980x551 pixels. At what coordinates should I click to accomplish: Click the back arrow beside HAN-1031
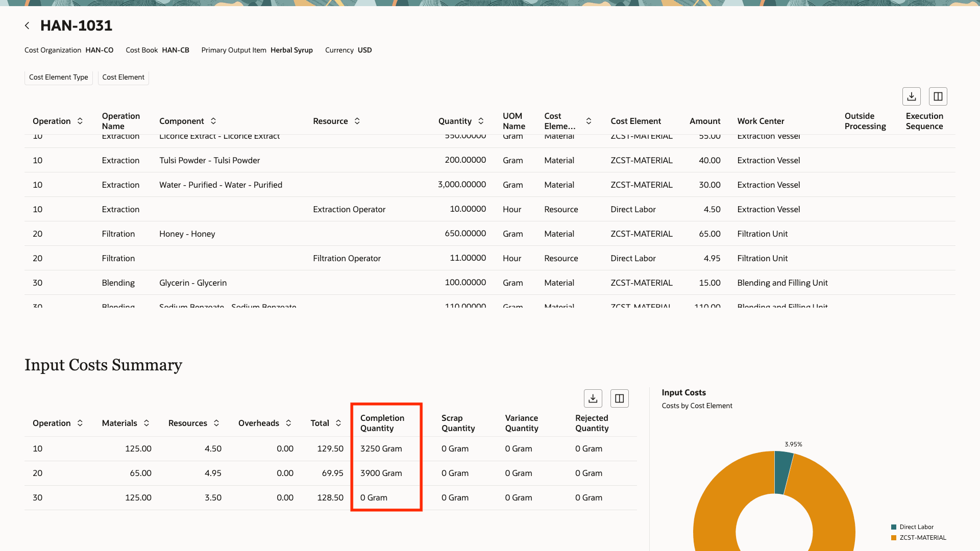(27, 25)
